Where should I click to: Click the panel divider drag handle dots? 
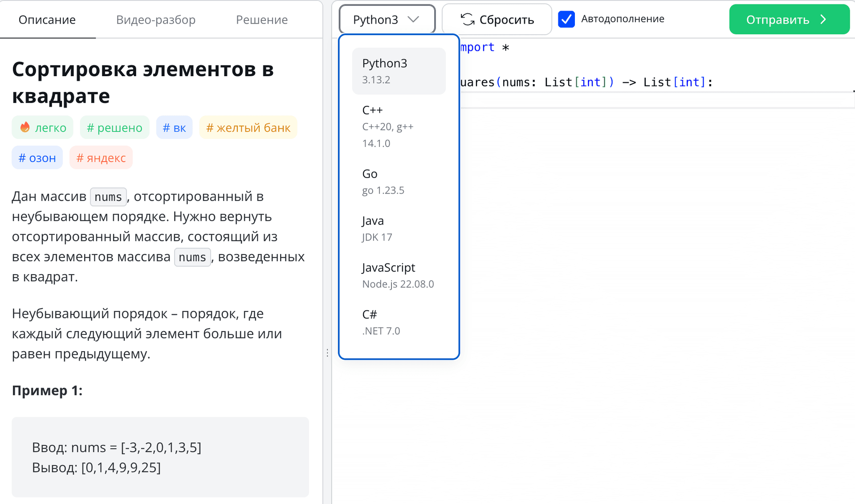[x=327, y=353]
